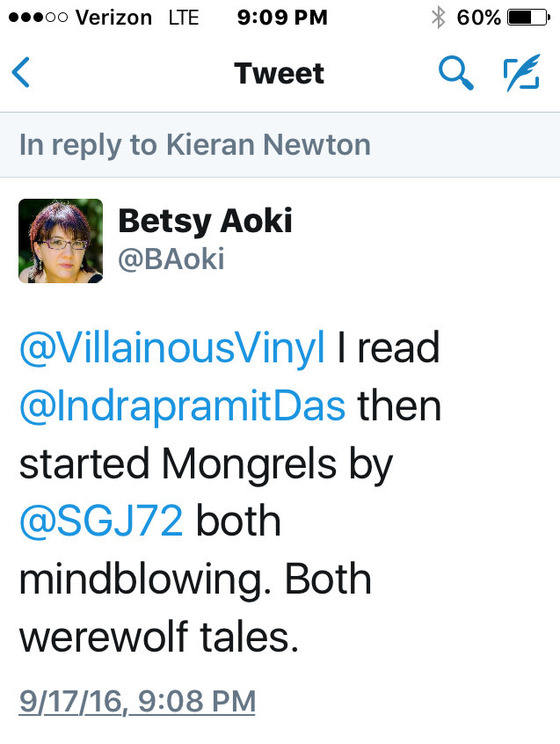
Task: Tap the Tweet title in header
Action: pos(280,73)
